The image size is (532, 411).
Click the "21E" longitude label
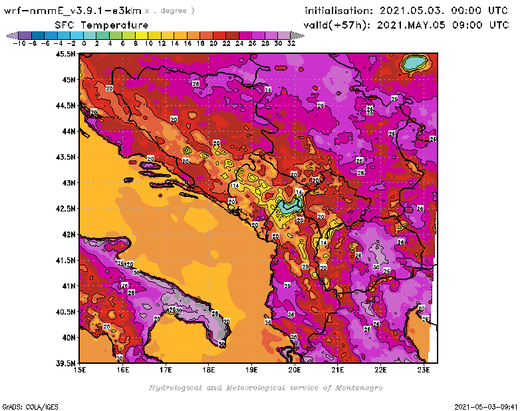point(338,370)
